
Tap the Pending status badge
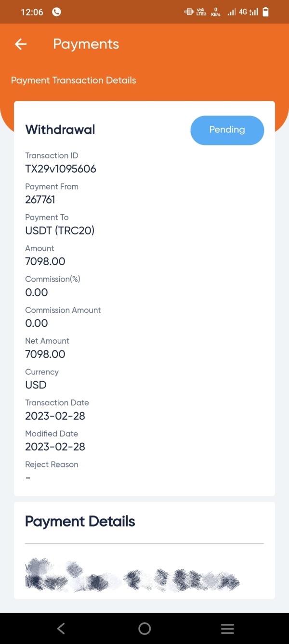227,130
